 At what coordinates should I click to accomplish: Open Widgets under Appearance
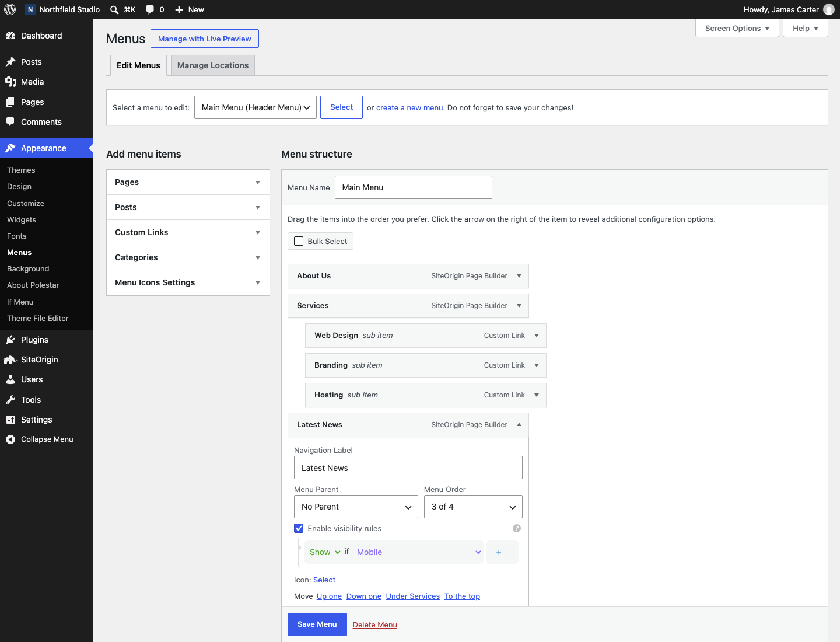(x=22, y=219)
